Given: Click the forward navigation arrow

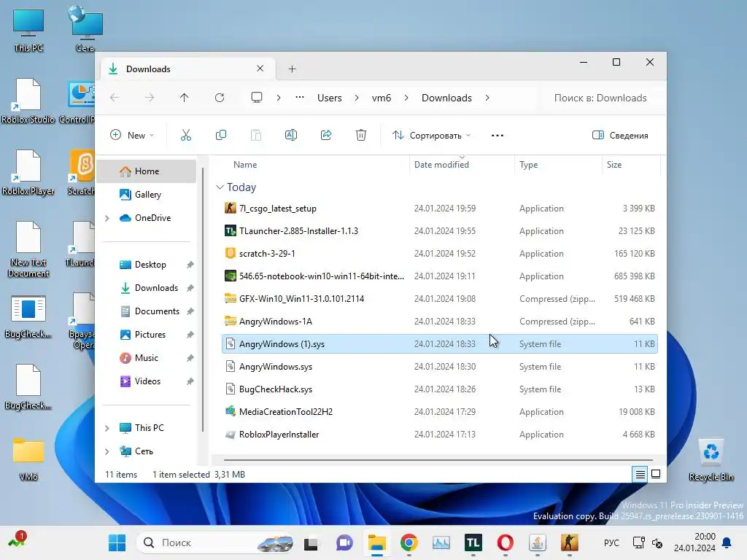Looking at the screenshot, I should click(x=150, y=98).
